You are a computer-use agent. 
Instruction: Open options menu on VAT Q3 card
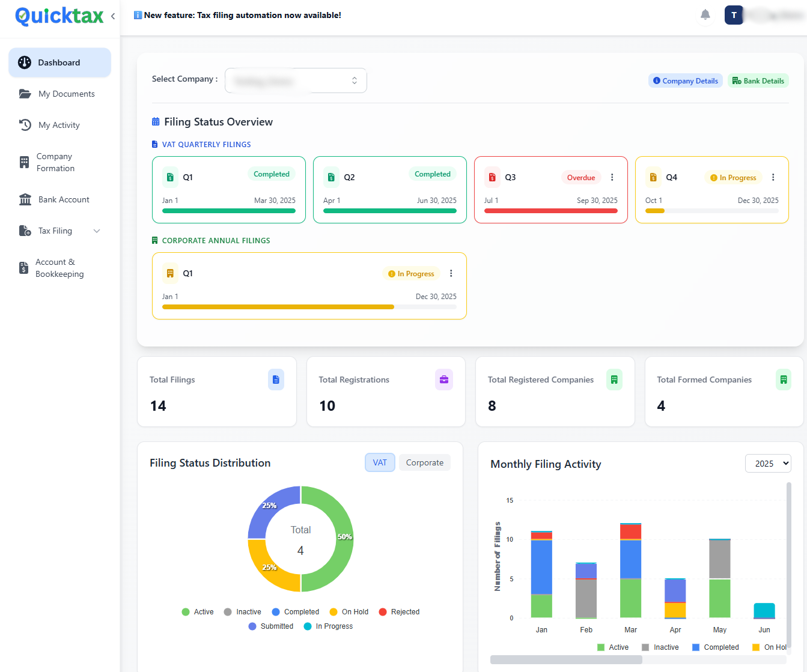(612, 177)
